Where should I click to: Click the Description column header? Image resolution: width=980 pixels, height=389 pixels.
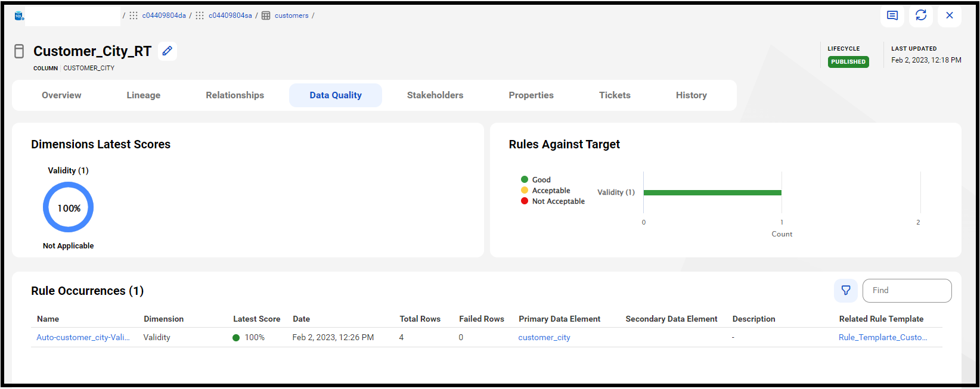coord(753,319)
